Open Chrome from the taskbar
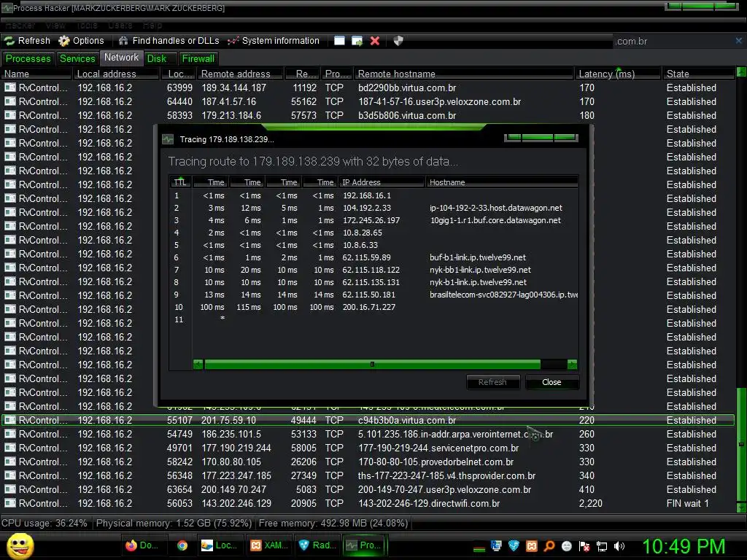The height and width of the screenshot is (560, 747). click(x=182, y=545)
